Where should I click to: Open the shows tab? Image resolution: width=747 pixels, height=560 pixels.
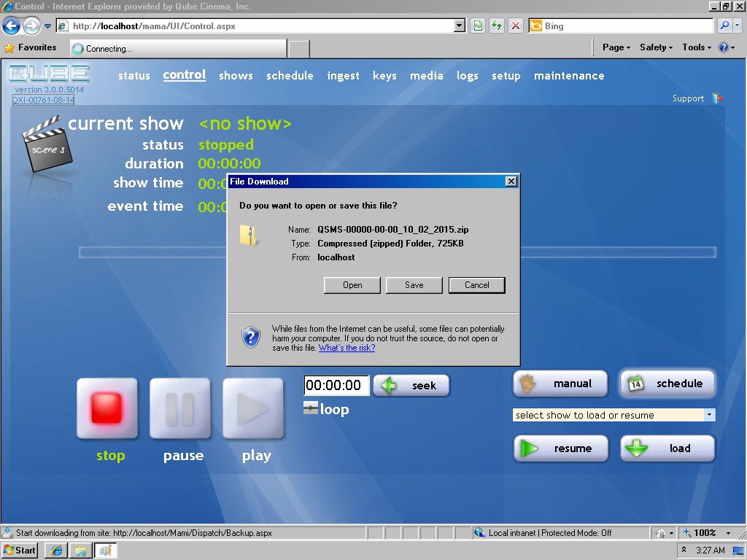(x=236, y=76)
